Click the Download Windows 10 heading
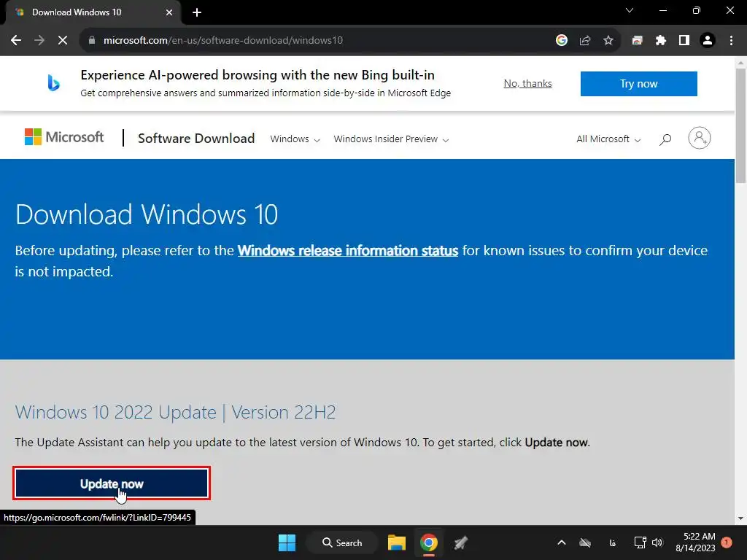 pyautogui.click(x=146, y=214)
